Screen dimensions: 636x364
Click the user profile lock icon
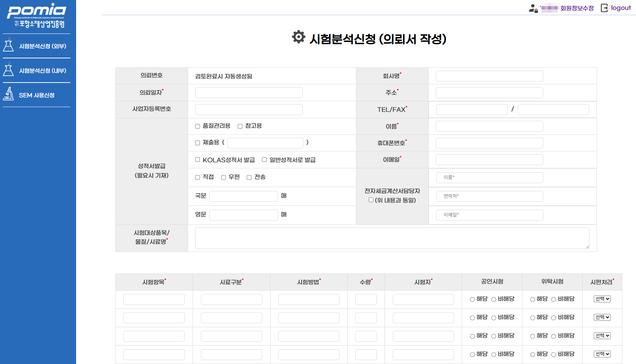[x=533, y=8]
